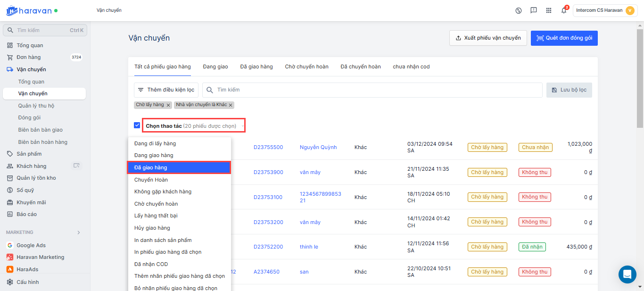Expand the MARKETING section chevron
The width and height of the screenshot is (644, 291).
[79, 233]
